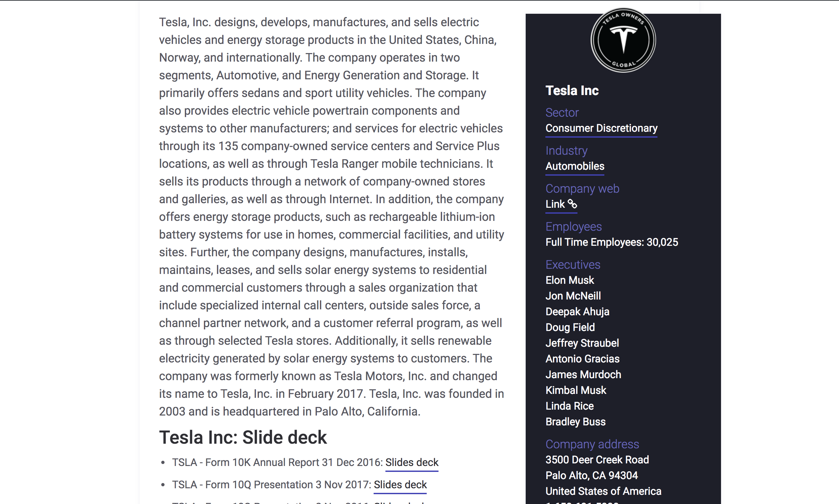
Task: Click the chain icon beside Link
Action: 574,204
